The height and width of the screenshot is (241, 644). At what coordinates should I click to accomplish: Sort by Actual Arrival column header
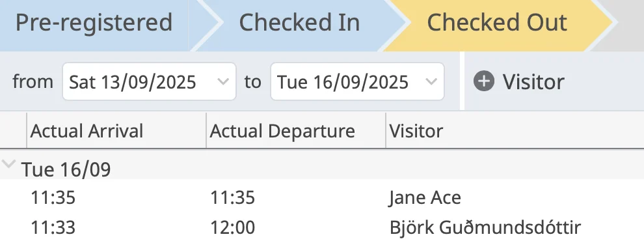click(x=116, y=131)
